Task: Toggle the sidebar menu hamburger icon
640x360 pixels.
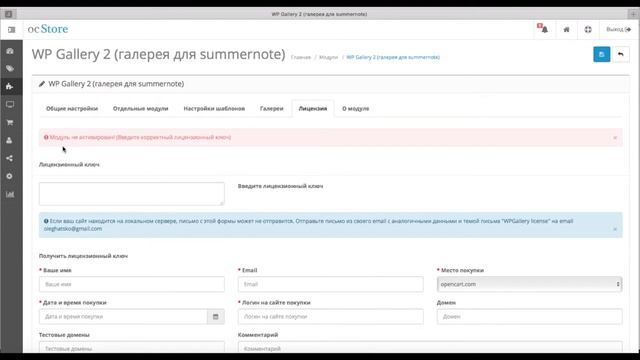Action: tap(11, 29)
